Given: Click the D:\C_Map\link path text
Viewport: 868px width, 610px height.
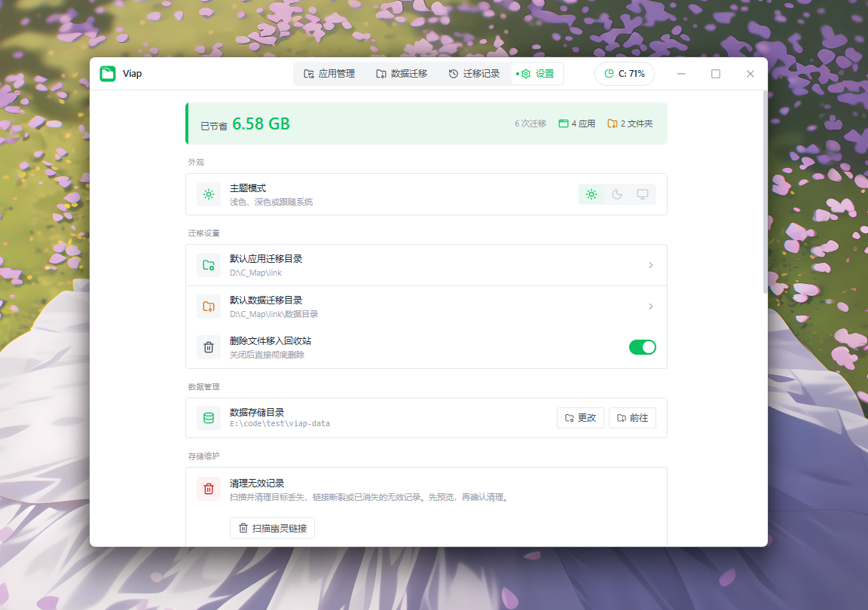Looking at the screenshot, I should click(x=255, y=273).
